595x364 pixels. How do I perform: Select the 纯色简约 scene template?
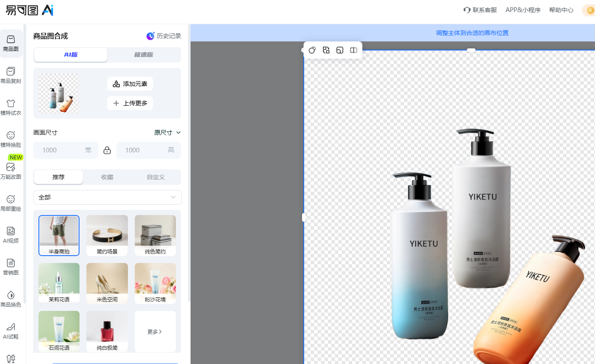pos(155,235)
